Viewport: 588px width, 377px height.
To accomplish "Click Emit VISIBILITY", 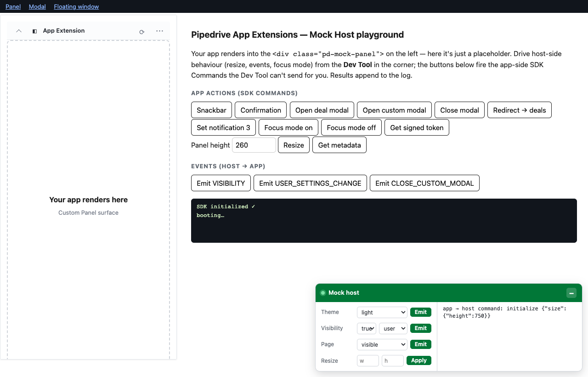I will pos(221,183).
